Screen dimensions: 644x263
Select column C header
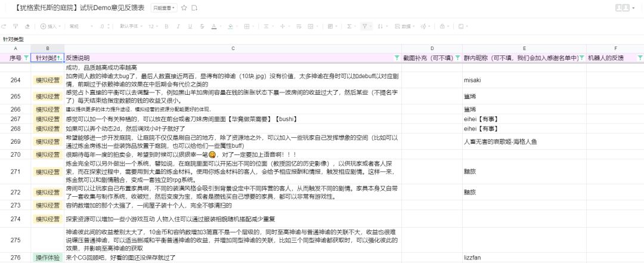(233, 48)
